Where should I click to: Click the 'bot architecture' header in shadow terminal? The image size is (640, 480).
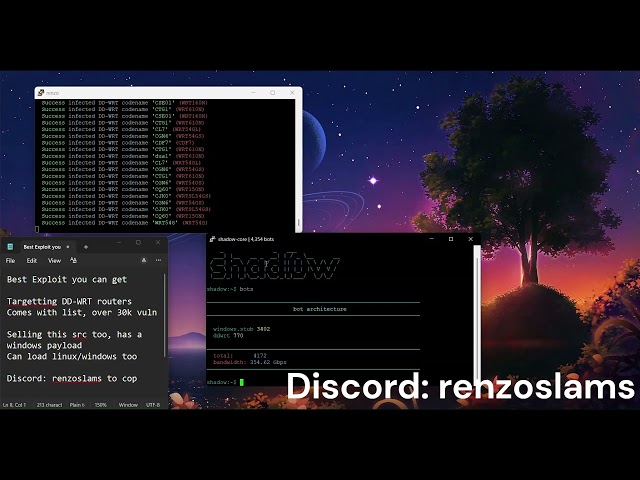[320, 309]
